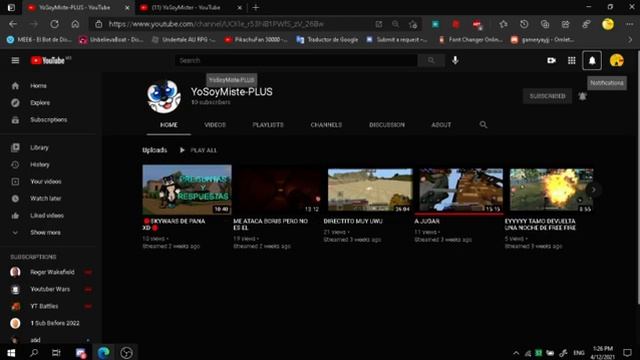The height and width of the screenshot is (360, 640).
Task: Open a new browser tab
Action: [256, 7]
